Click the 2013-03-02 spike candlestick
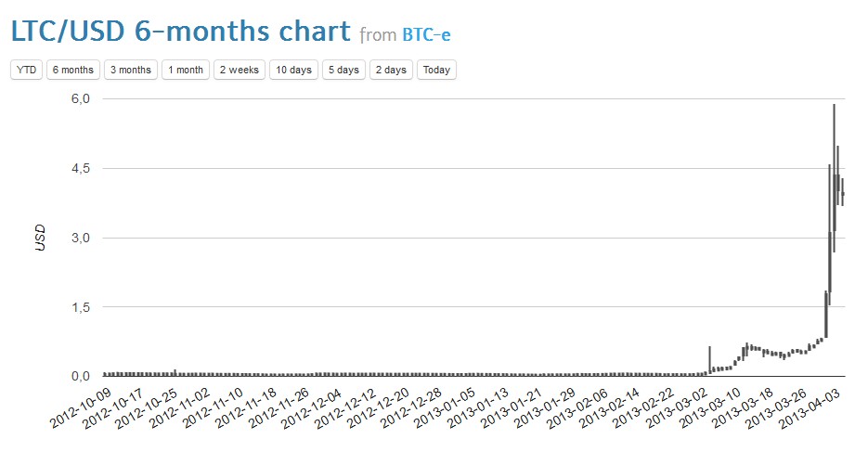Viewport: 868px width, 452px height. point(709,358)
